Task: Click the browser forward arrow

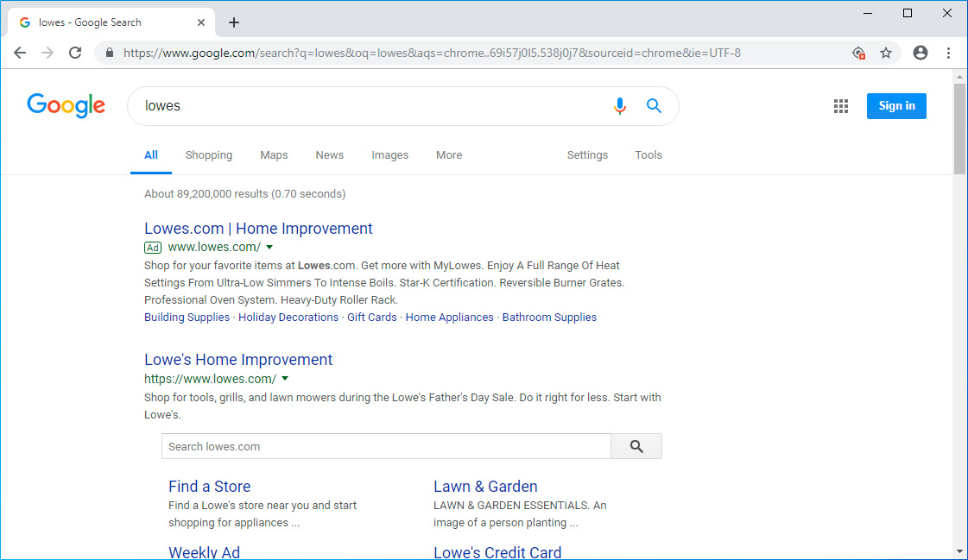Action: pos(47,53)
